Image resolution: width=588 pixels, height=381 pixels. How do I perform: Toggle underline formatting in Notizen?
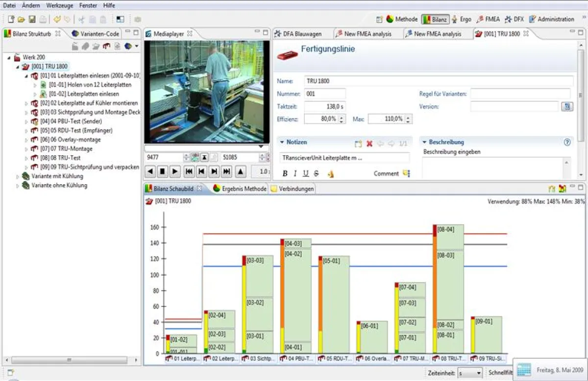[x=306, y=173]
